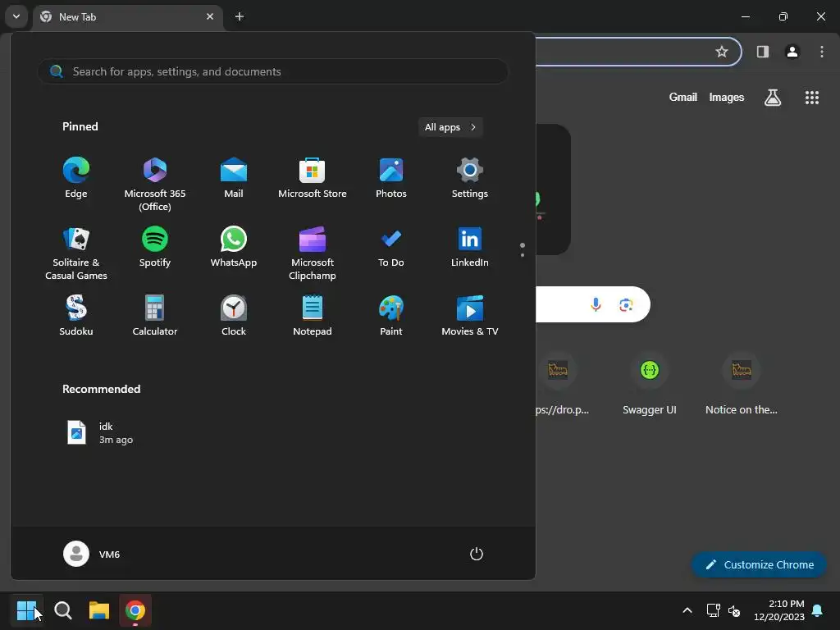
Task: Launch Spotify
Action: pyautogui.click(x=155, y=248)
